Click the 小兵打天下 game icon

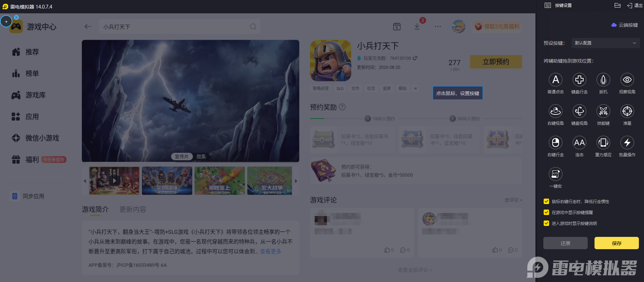coord(330,61)
